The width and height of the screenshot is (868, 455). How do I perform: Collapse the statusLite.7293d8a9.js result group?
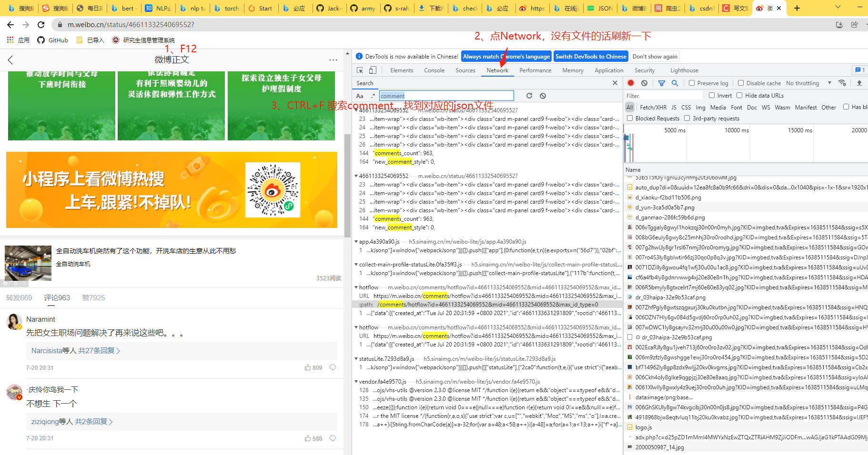(356, 359)
